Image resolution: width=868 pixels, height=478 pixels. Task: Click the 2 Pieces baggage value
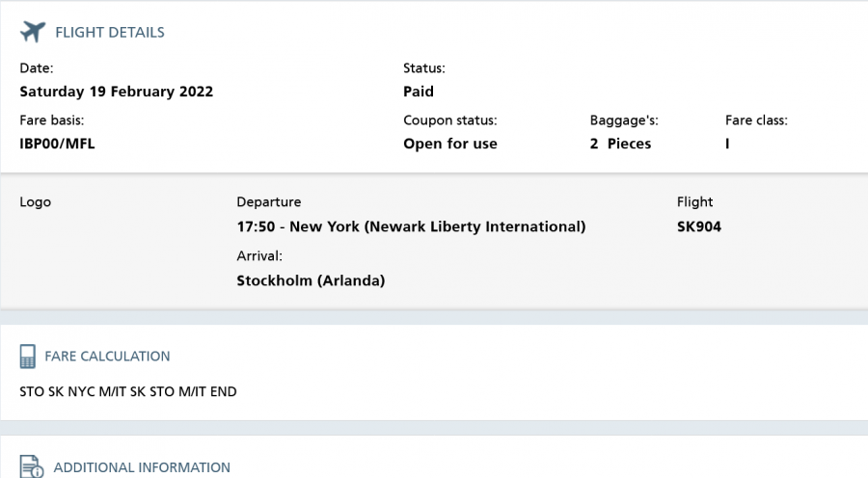pyautogui.click(x=620, y=145)
